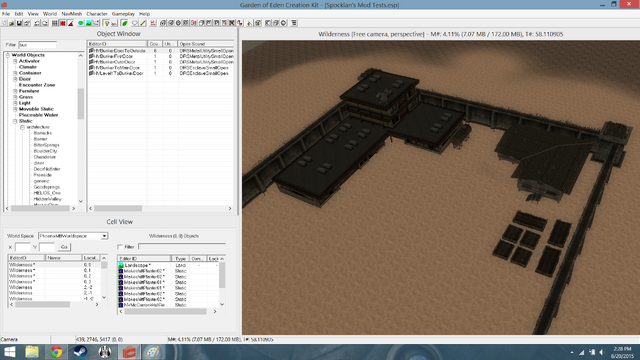Image resolution: width=640 pixels, height=360 pixels.
Task: Expand the Activator tree node
Action: click(x=15, y=61)
